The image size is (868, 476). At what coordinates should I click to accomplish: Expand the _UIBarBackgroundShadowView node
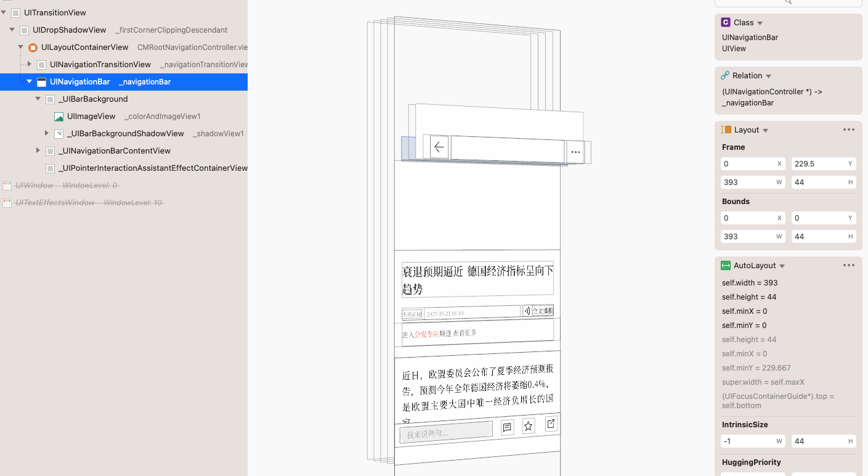click(47, 133)
